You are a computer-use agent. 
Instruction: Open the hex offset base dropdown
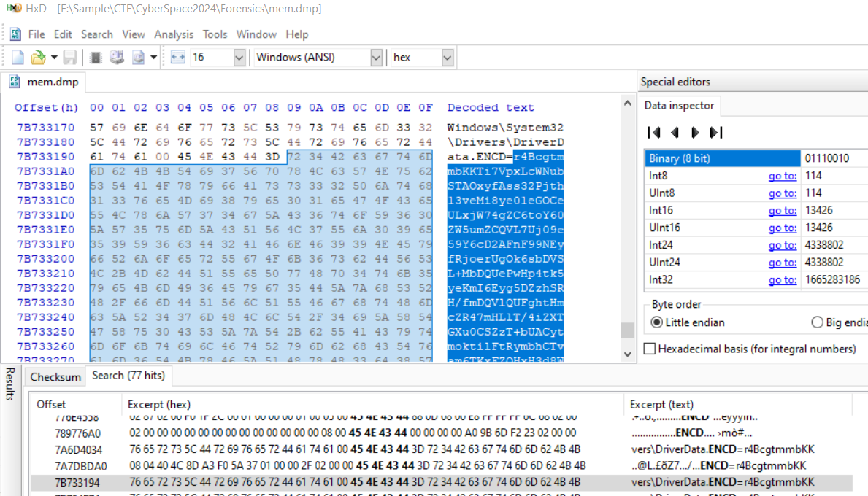tap(447, 57)
